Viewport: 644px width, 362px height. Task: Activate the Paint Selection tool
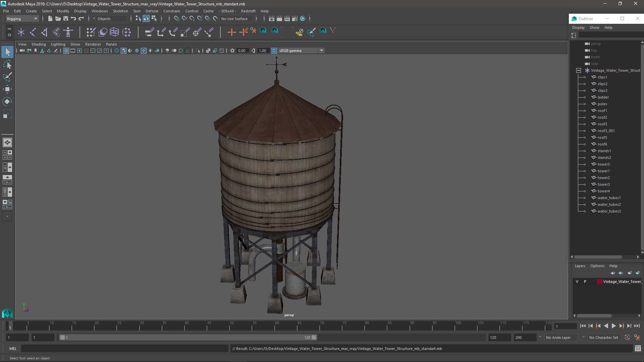click(x=7, y=77)
